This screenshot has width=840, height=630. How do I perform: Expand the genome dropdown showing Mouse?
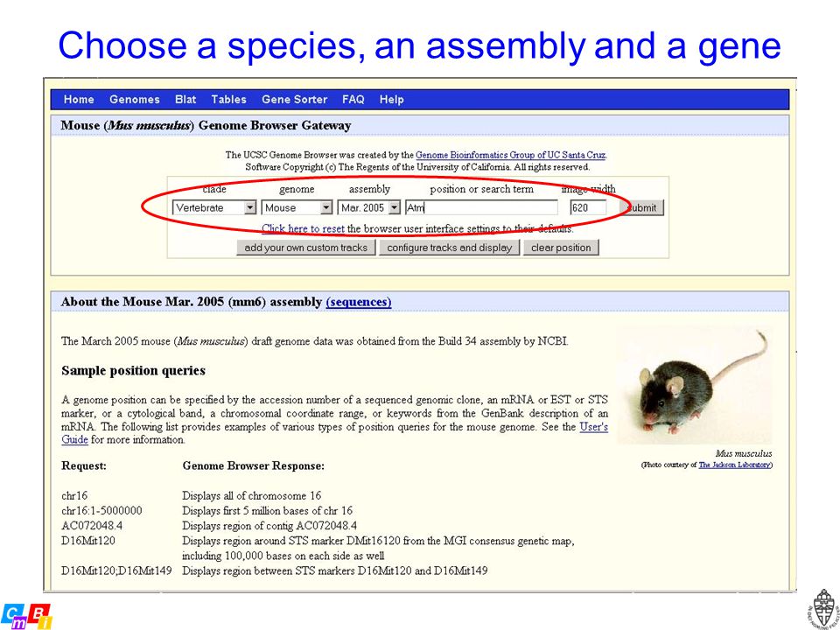[297, 208]
